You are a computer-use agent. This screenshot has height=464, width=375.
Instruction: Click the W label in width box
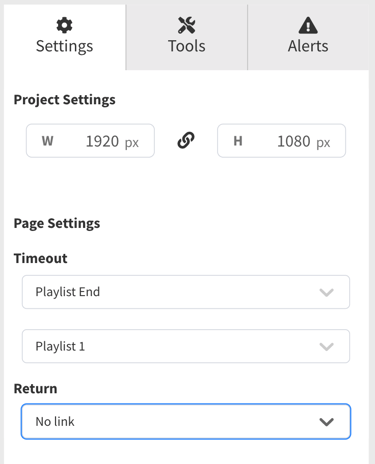tap(47, 141)
